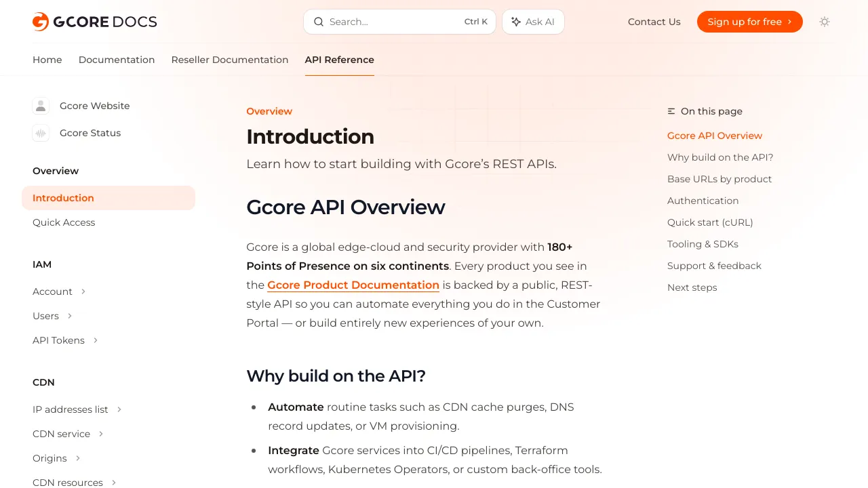
Task: Expand the IP addresses list chevron
Action: tap(119, 409)
